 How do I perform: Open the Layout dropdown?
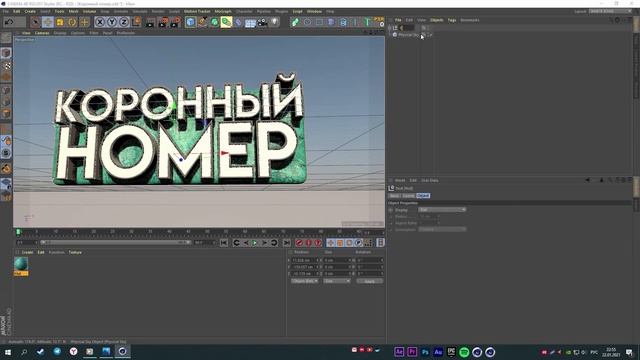point(611,11)
